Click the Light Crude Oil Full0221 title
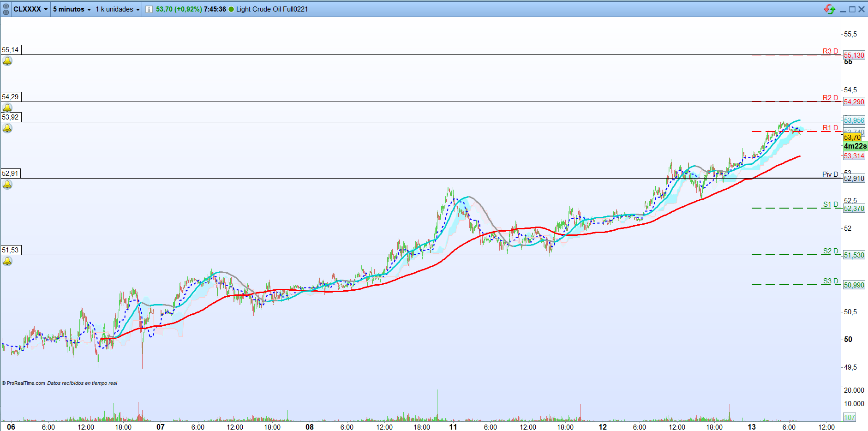 272,9
